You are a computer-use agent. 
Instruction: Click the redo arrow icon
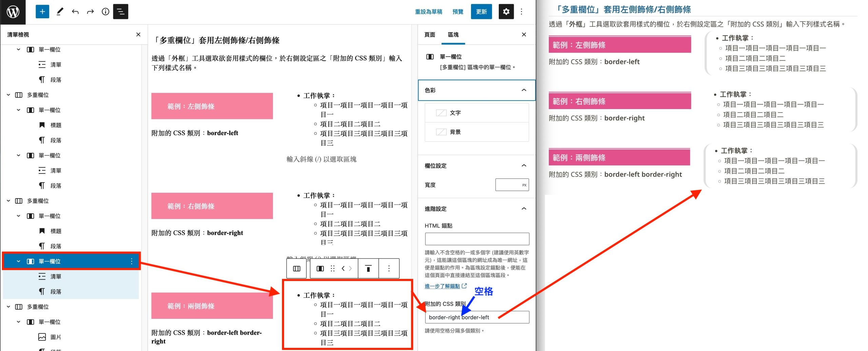[x=90, y=12]
